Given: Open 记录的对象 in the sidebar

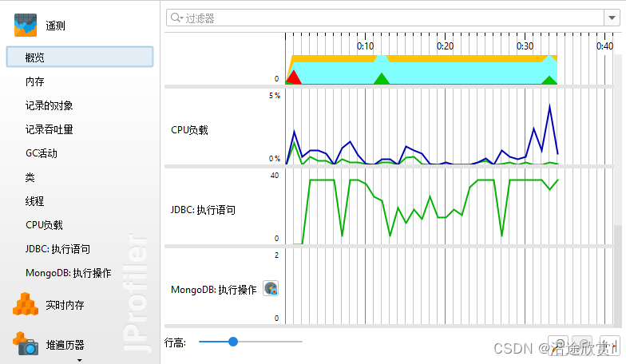Looking at the screenshot, I should [50, 105].
